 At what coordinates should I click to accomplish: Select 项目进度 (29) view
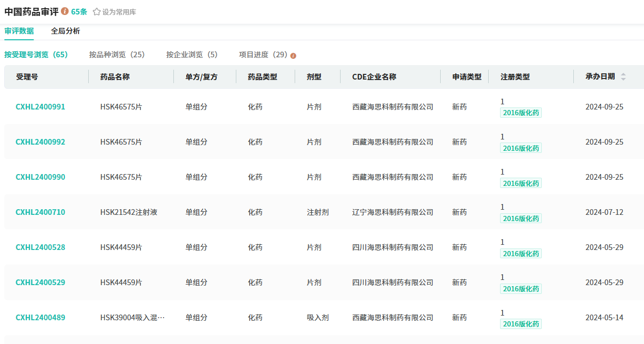click(263, 55)
